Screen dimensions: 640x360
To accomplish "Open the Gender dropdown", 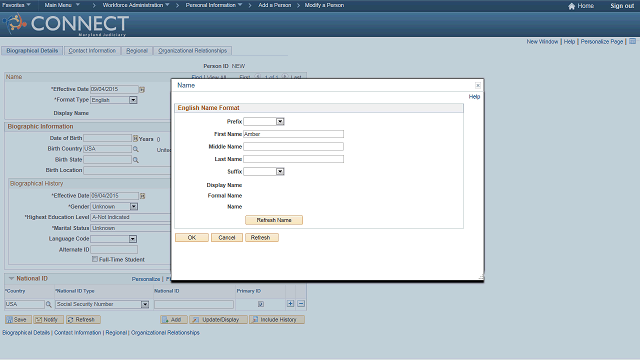I will point(133,207).
